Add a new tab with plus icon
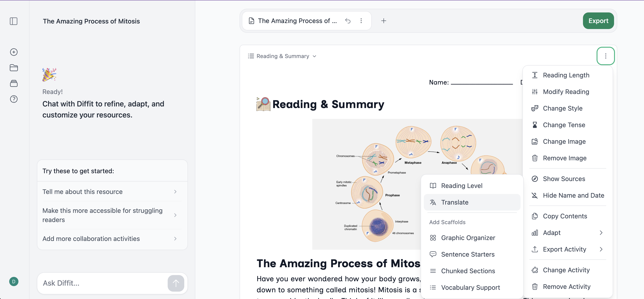 pos(383,21)
